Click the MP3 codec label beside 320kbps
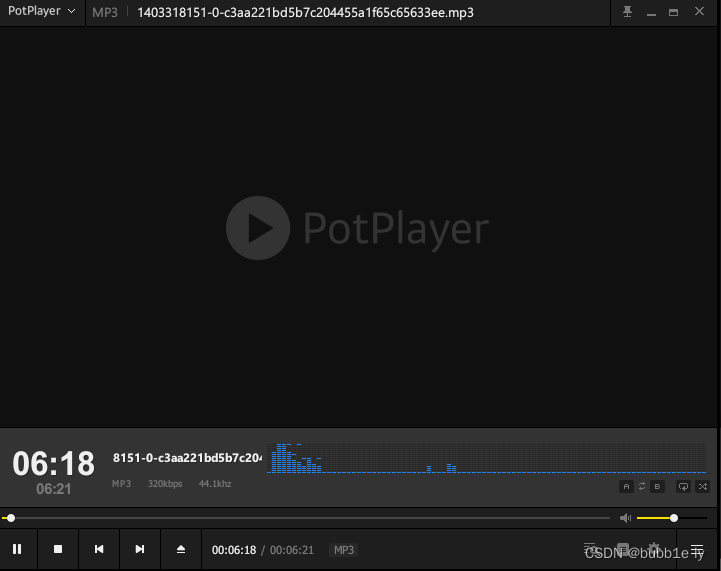The width and height of the screenshot is (721, 571). point(121,484)
